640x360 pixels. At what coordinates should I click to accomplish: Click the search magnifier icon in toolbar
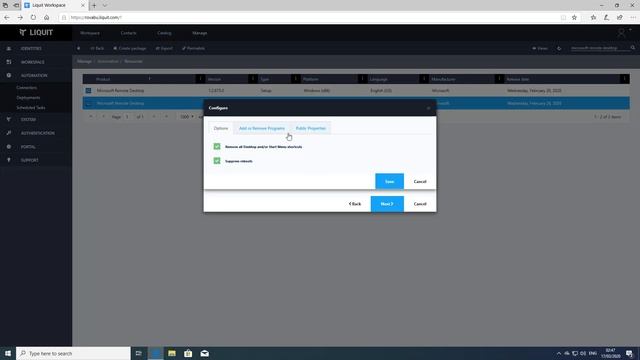[633, 48]
